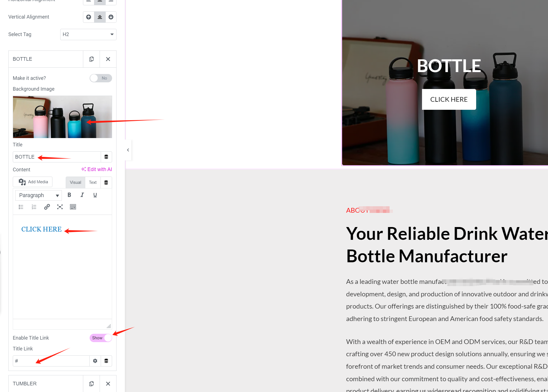
Task: Open dynamic tags for Title field
Action: [x=106, y=157]
